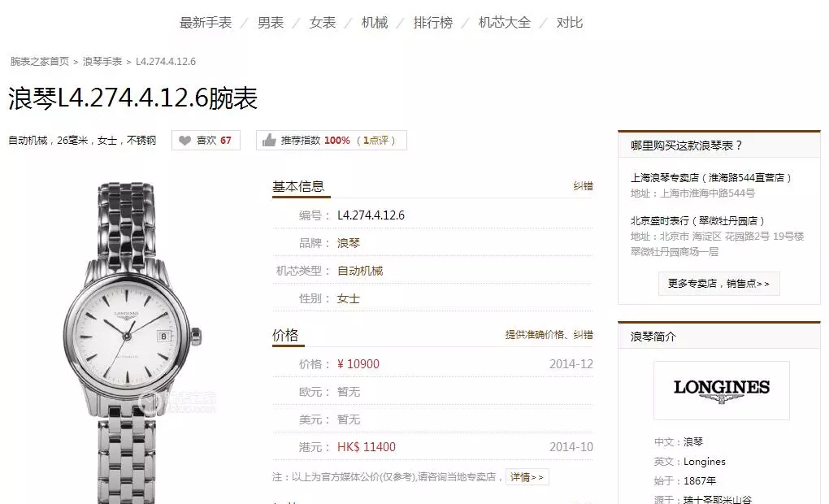Screen dimensions: 829x504
Task: Click the 浪琴 brand value link
Action: (x=349, y=243)
